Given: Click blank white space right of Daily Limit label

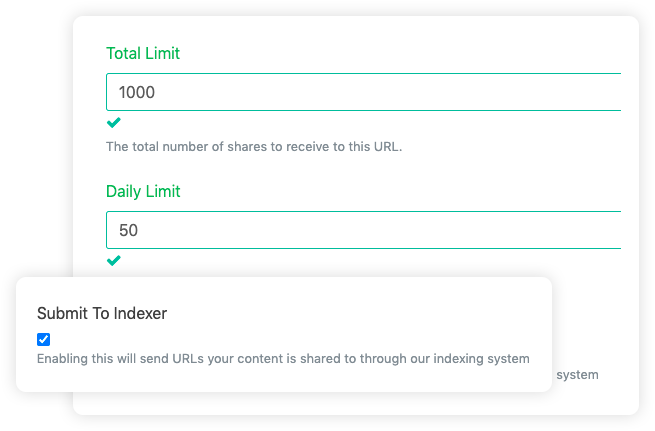Looking at the screenshot, I should pos(400,191).
